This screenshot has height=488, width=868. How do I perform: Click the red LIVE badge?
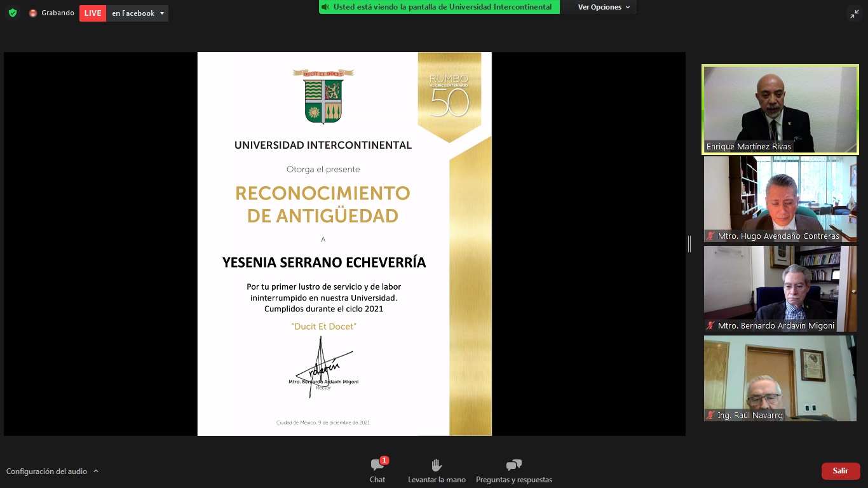coord(93,13)
